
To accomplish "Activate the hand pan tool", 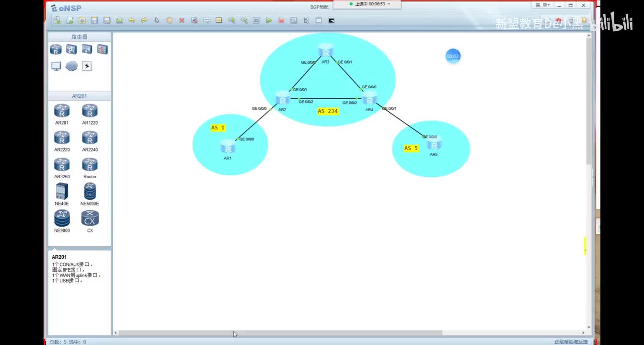I will [x=169, y=20].
